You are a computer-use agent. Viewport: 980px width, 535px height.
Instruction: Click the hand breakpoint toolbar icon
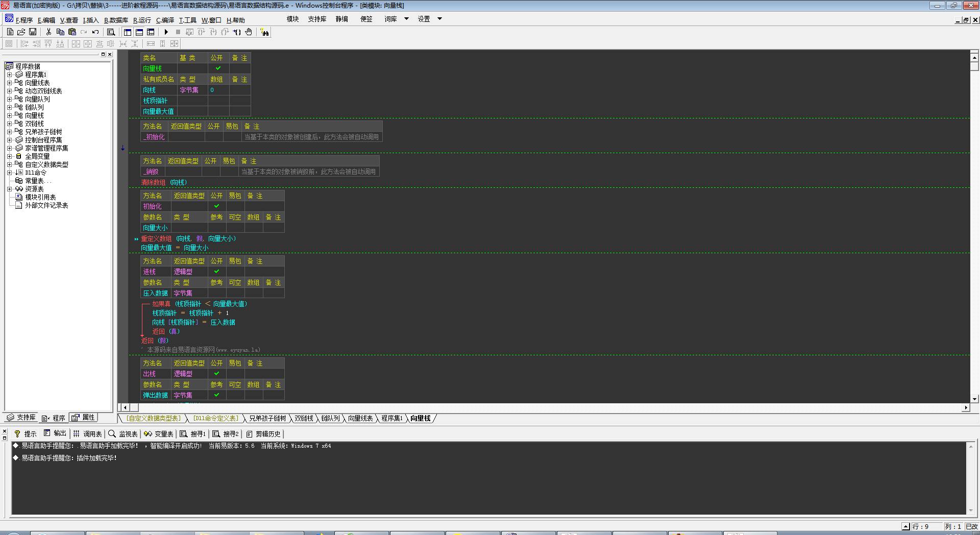(x=249, y=32)
